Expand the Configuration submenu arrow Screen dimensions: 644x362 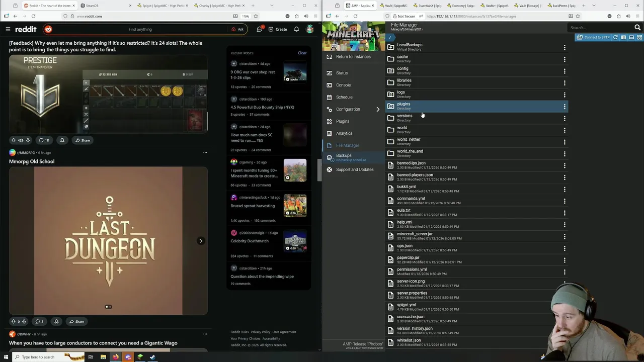pos(378,109)
